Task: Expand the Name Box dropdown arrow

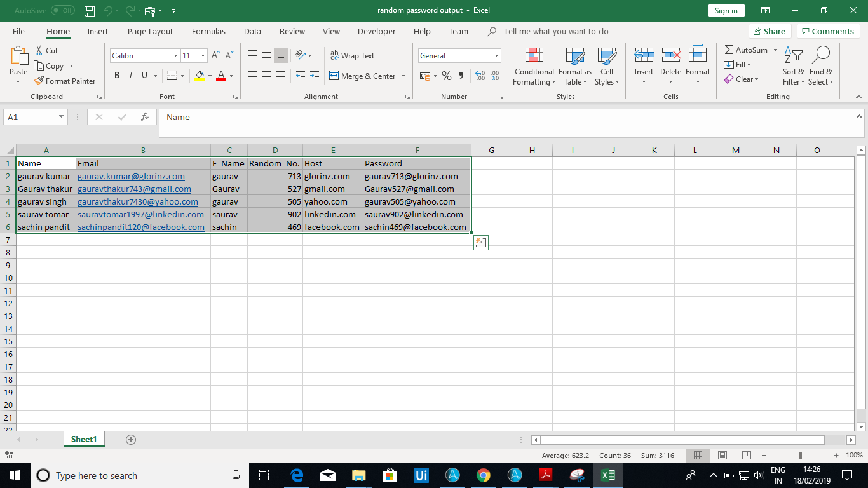Action: (x=62, y=117)
